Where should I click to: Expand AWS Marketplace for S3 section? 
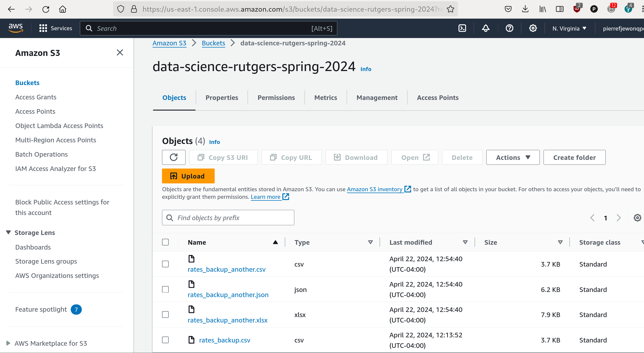click(x=8, y=343)
